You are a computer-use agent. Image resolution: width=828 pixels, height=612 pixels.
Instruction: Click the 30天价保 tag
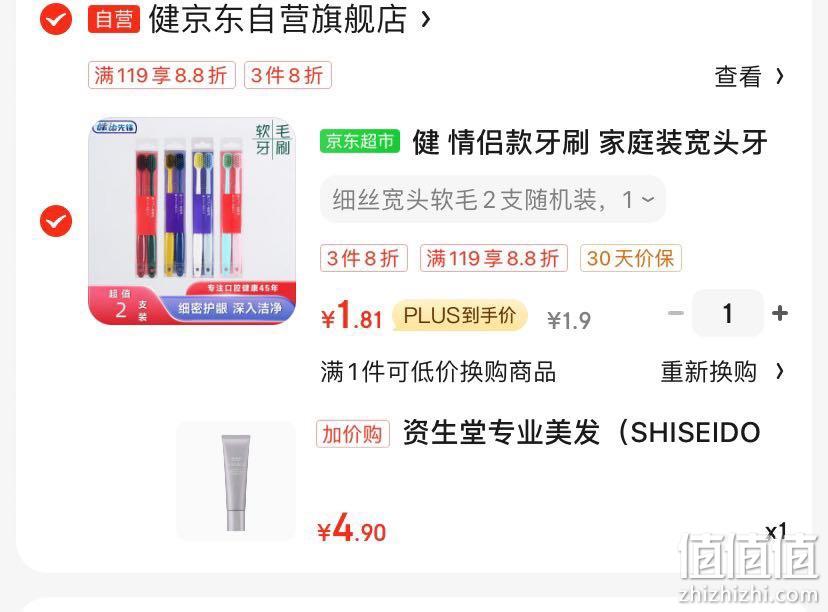point(631,258)
